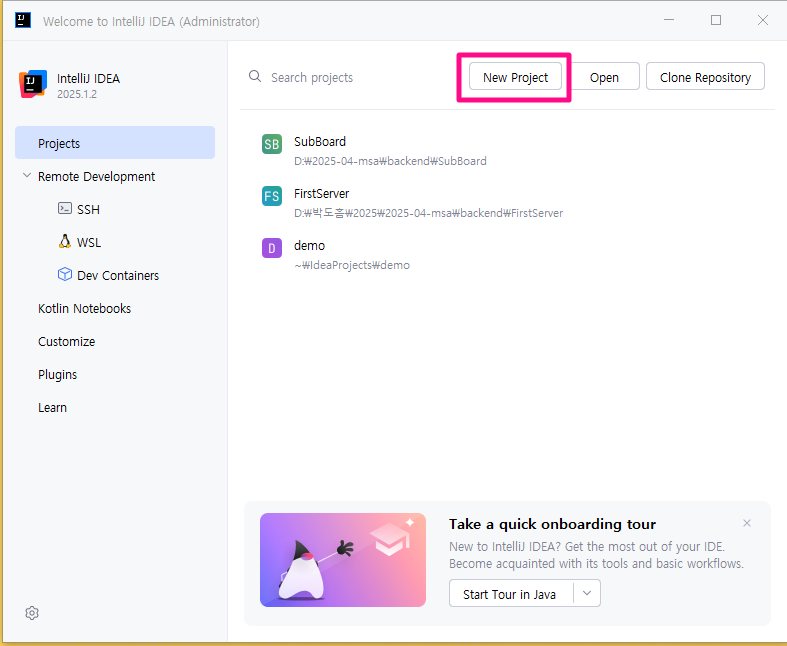
Task: Click the IntelliJ IDEA logo icon
Action: [33, 84]
